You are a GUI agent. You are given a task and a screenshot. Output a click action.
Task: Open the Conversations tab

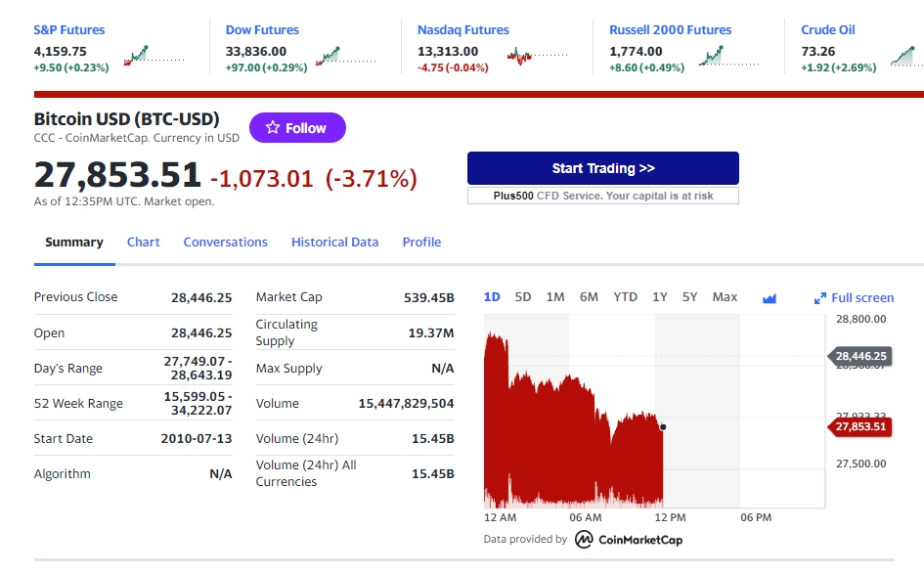[x=225, y=243]
